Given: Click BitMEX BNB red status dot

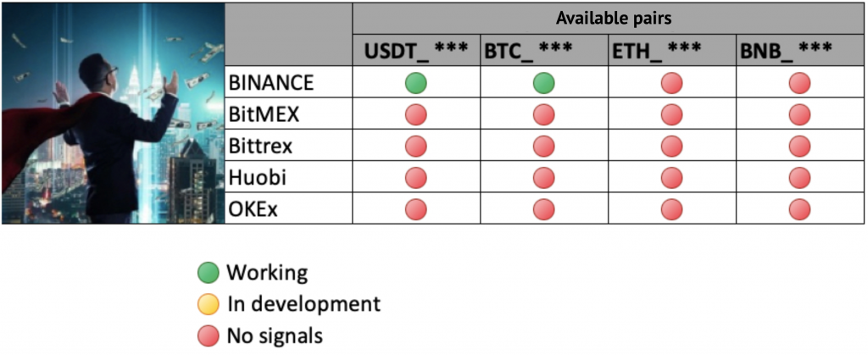Looking at the screenshot, I should 799,114.
